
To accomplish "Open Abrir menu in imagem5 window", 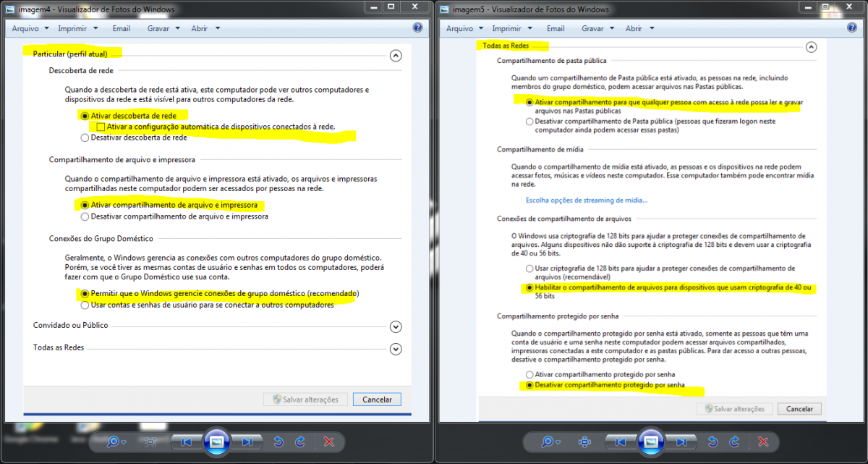I will 639,28.
